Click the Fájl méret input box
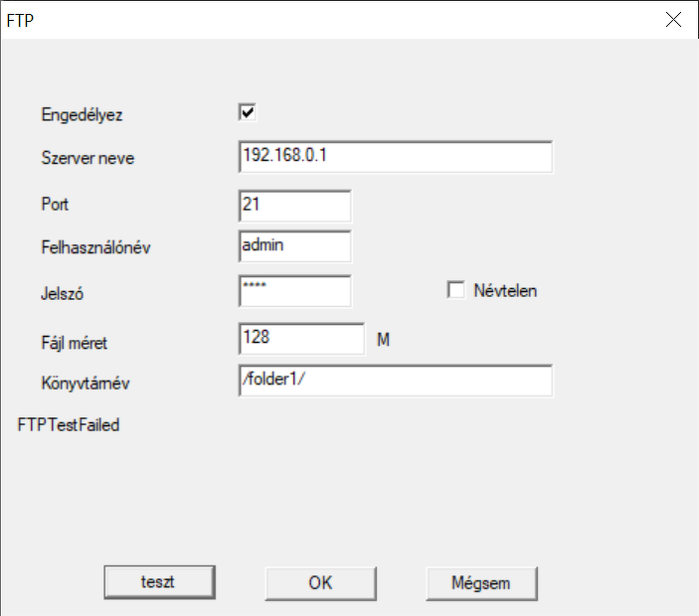The width and height of the screenshot is (699, 616). pyautogui.click(x=302, y=338)
